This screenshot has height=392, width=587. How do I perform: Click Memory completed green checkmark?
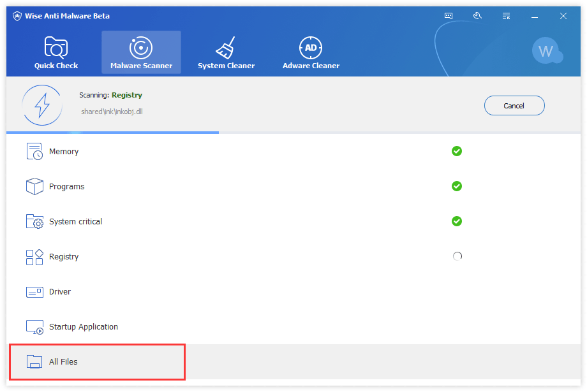pos(457,151)
